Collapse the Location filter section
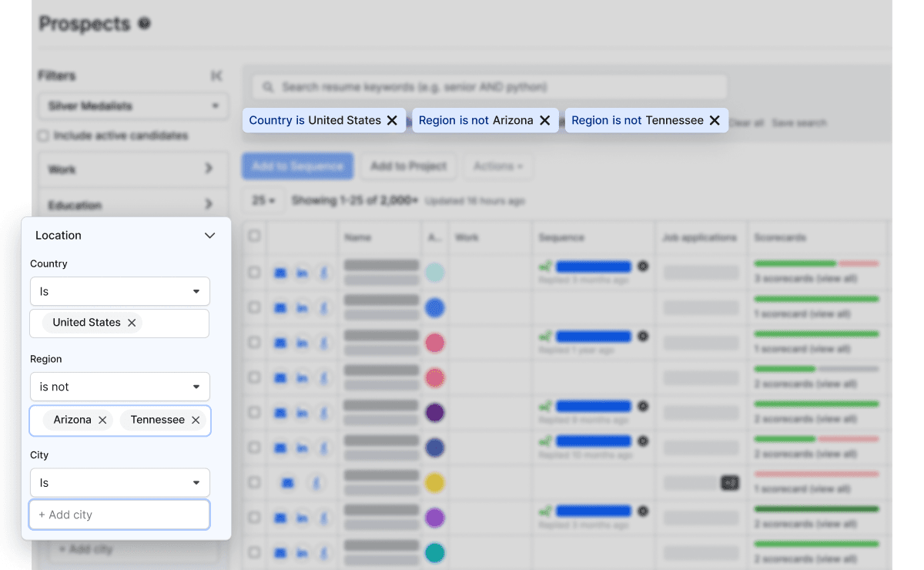924x570 pixels. tap(209, 236)
